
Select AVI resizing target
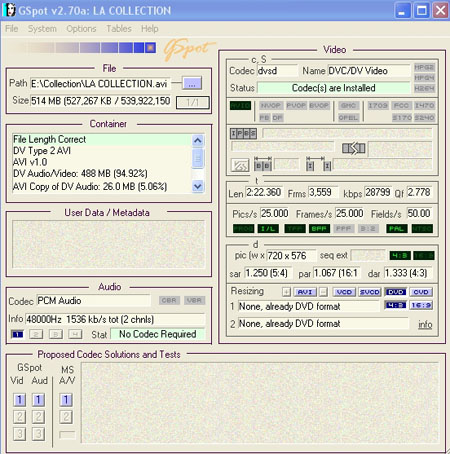[305, 292]
